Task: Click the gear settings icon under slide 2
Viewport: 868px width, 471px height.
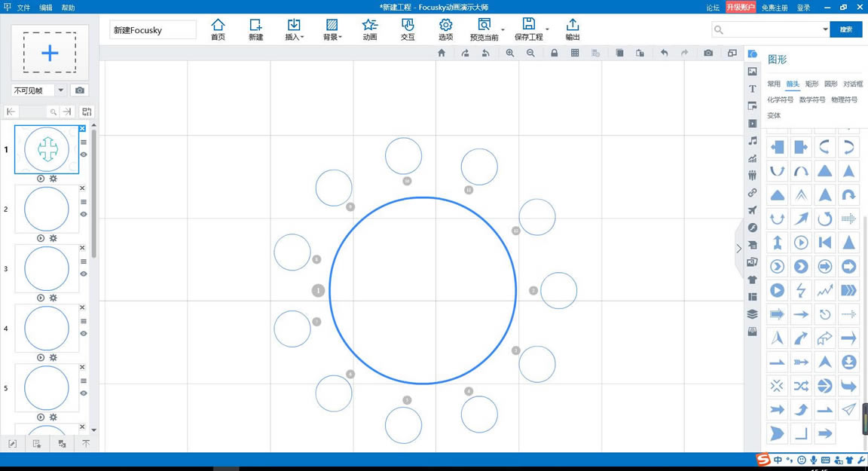Action: (x=53, y=238)
